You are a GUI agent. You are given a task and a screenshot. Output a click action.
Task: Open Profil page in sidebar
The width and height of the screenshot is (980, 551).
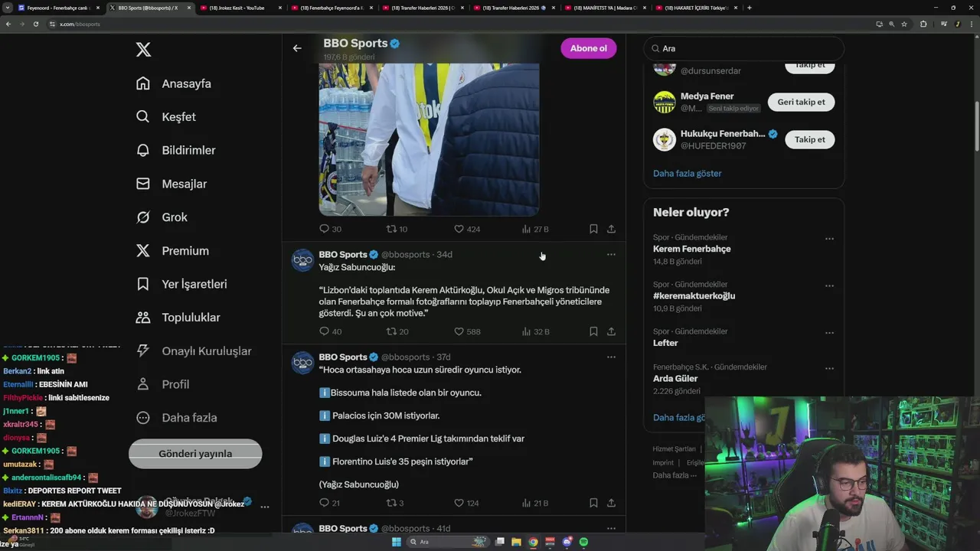[x=162, y=384]
